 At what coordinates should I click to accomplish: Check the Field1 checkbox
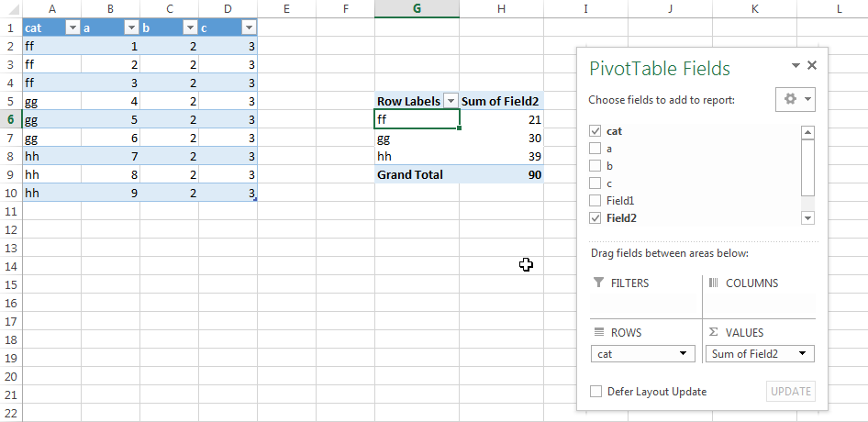pos(595,200)
